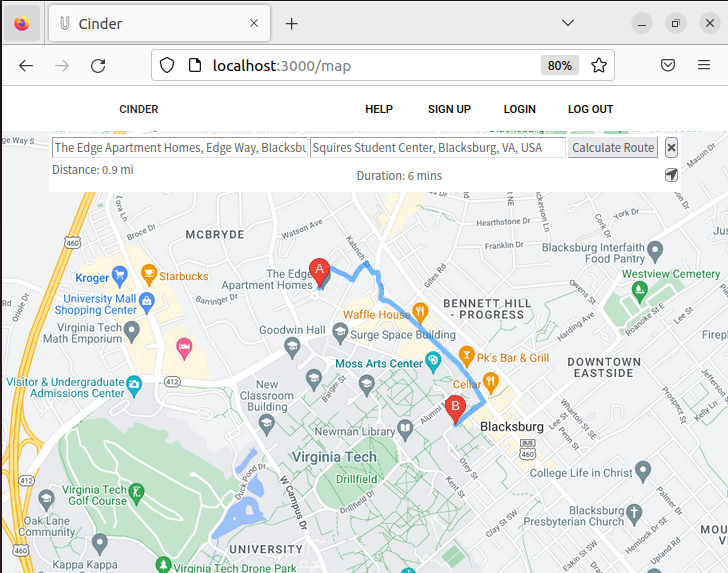
Task: Click the Newman Library book pin
Action: pyautogui.click(x=405, y=430)
